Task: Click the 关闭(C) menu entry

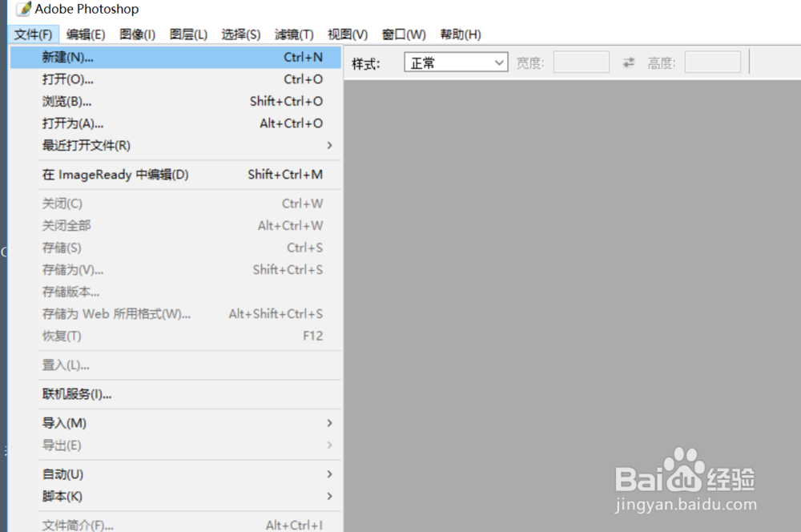Action: [175, 204]
